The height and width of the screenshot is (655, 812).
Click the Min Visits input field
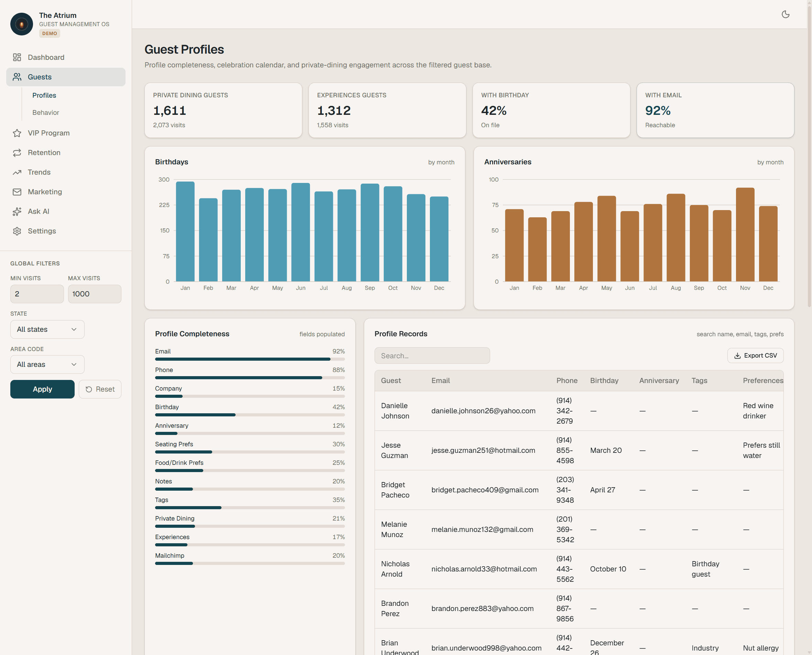pos(37,294)
